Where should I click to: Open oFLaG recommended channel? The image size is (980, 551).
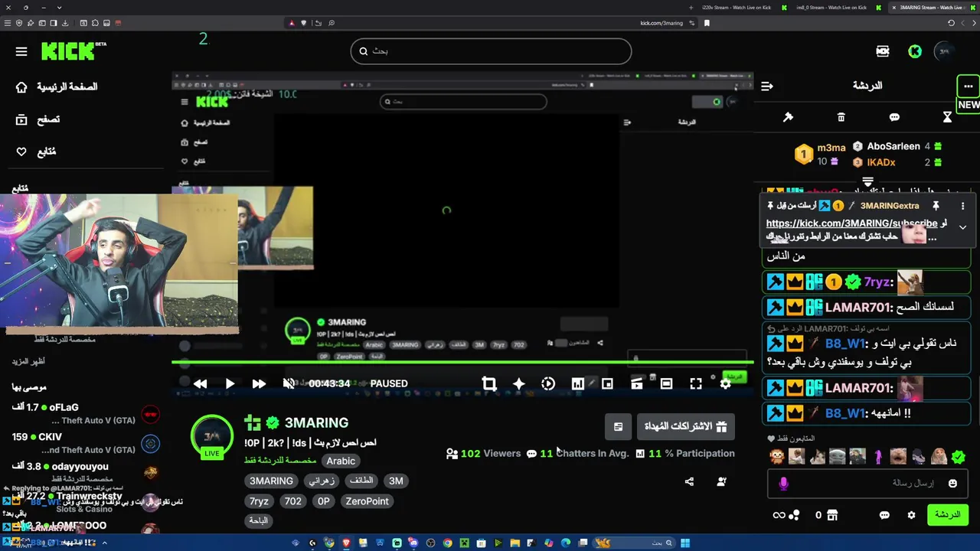[84, 414]
